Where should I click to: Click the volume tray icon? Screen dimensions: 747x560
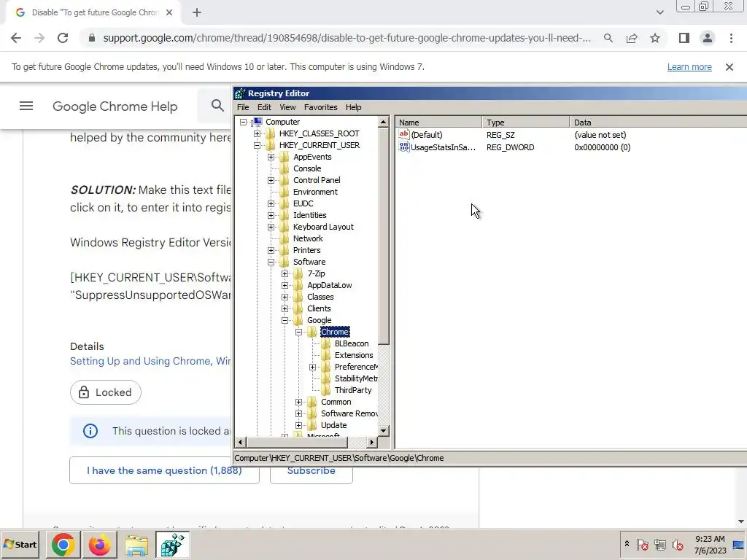tap(677, 544)
